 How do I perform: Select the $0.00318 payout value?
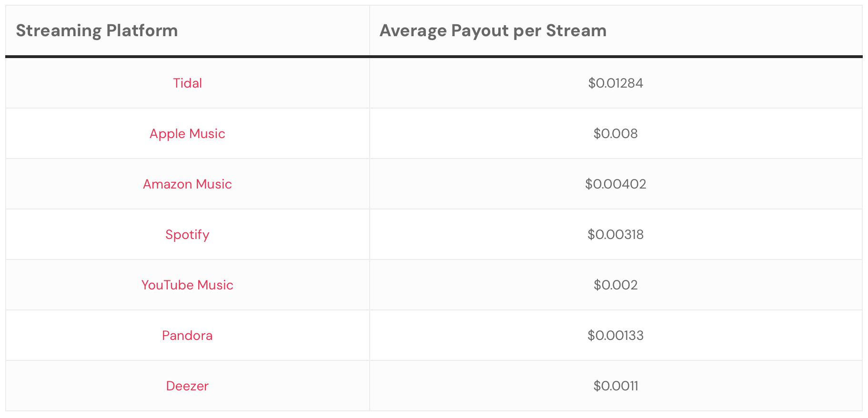[x=616, y=235]
